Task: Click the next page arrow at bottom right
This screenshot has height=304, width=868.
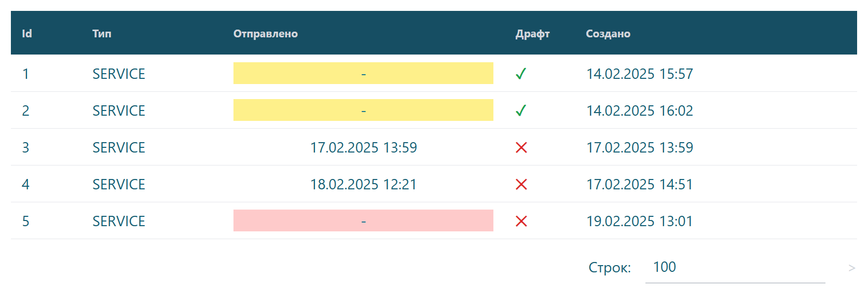Action: click(x=851, y=268)
